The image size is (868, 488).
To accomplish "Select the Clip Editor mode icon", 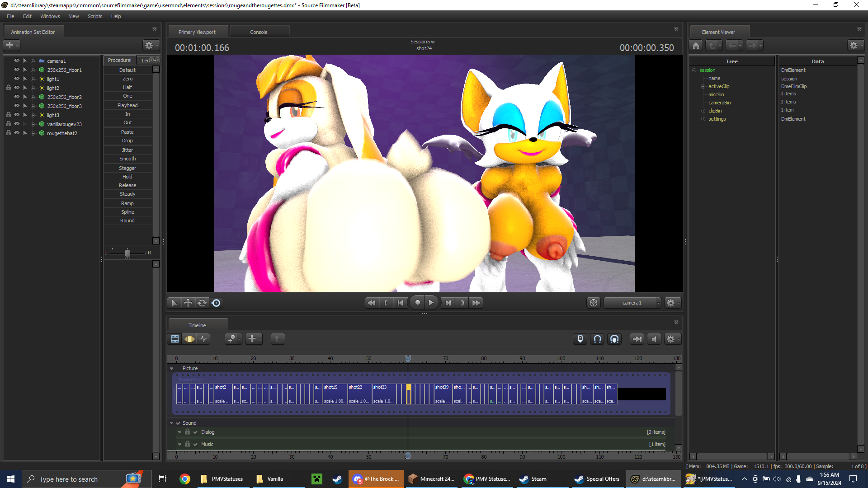I will [x=175, y=339].
